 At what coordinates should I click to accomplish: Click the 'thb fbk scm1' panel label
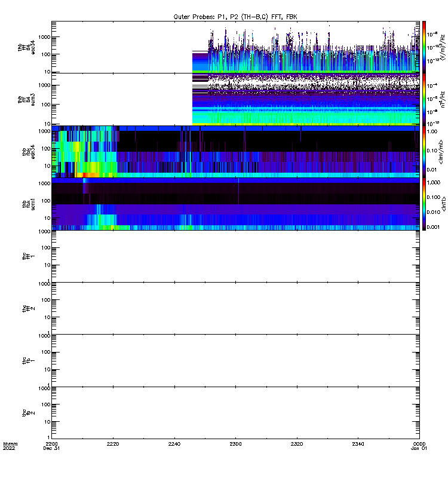pyautogui.click(x=29, y=204)
